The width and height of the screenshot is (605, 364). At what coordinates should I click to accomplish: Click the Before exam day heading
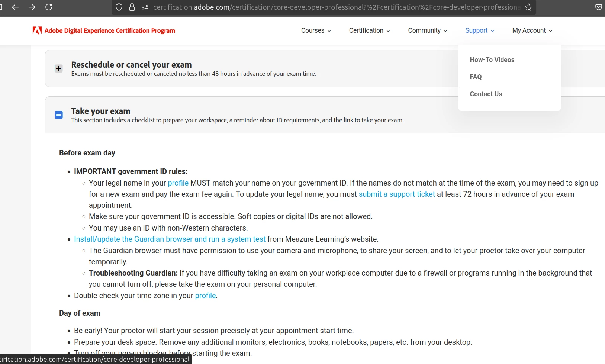(x=87, y=153)
